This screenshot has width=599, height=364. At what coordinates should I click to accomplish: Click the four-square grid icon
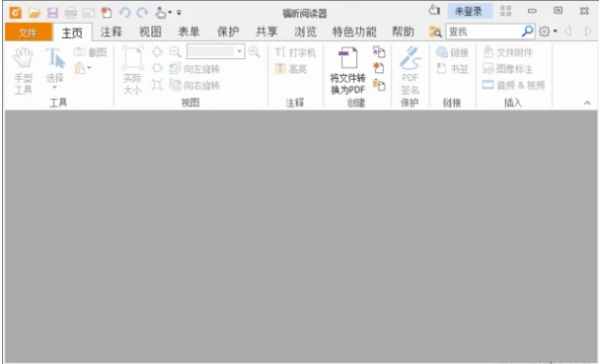(x=505, y=11)
